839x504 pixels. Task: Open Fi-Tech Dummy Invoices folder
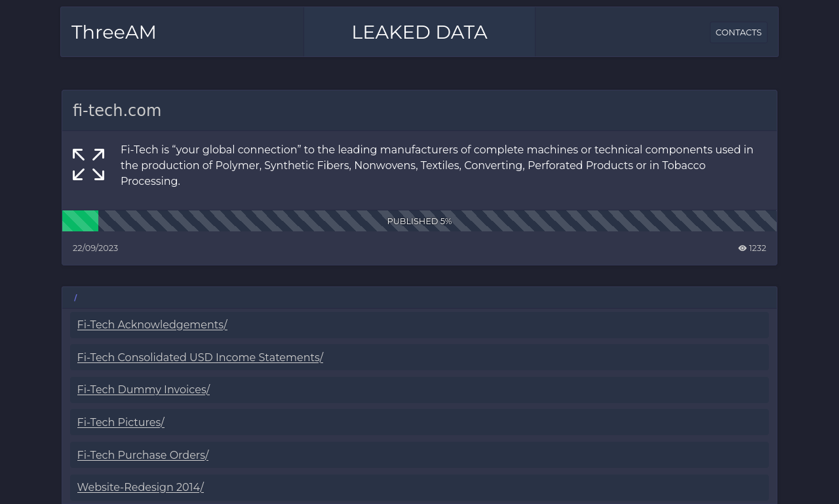point(144,390)
